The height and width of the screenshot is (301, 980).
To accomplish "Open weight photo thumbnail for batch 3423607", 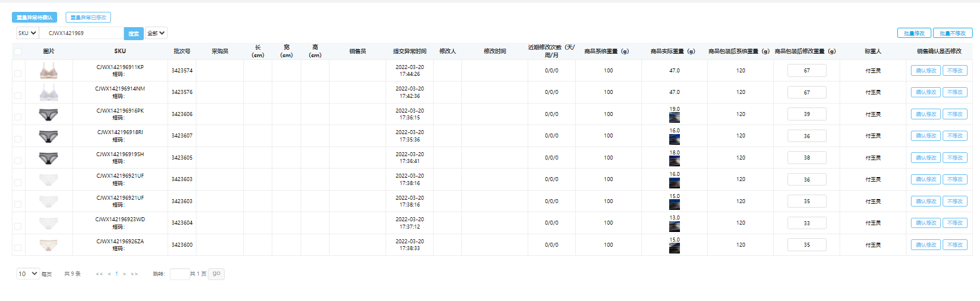I will pos(674,139).
